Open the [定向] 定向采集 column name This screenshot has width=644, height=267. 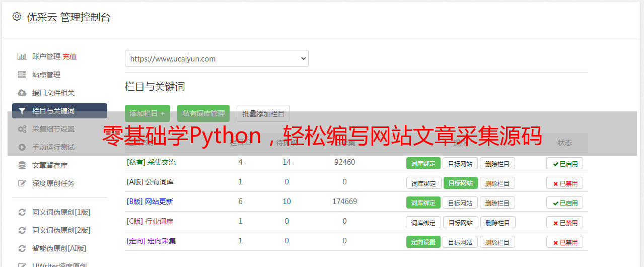(151, 241)
